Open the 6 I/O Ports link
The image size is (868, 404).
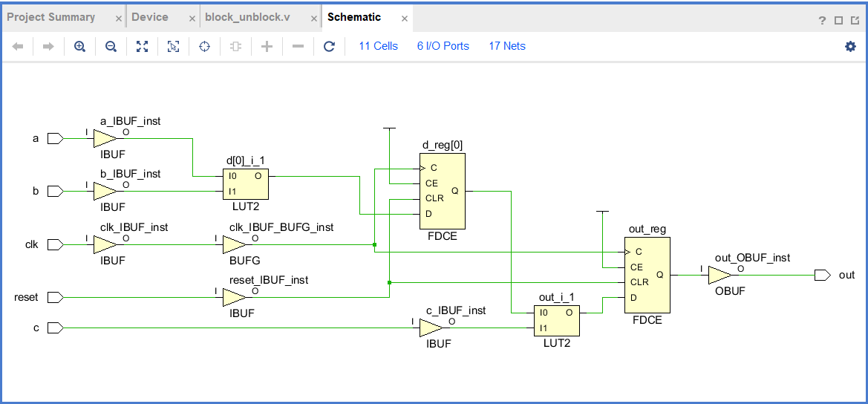point(443,46)
